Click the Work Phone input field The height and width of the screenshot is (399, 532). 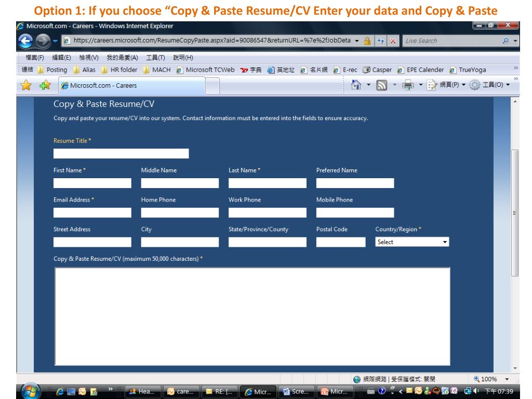268,212
